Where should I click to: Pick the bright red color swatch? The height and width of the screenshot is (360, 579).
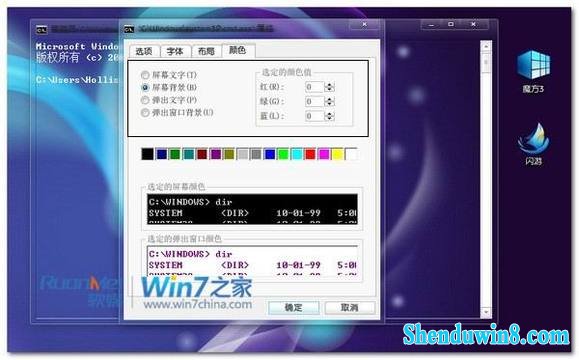[x=310, y=154]
